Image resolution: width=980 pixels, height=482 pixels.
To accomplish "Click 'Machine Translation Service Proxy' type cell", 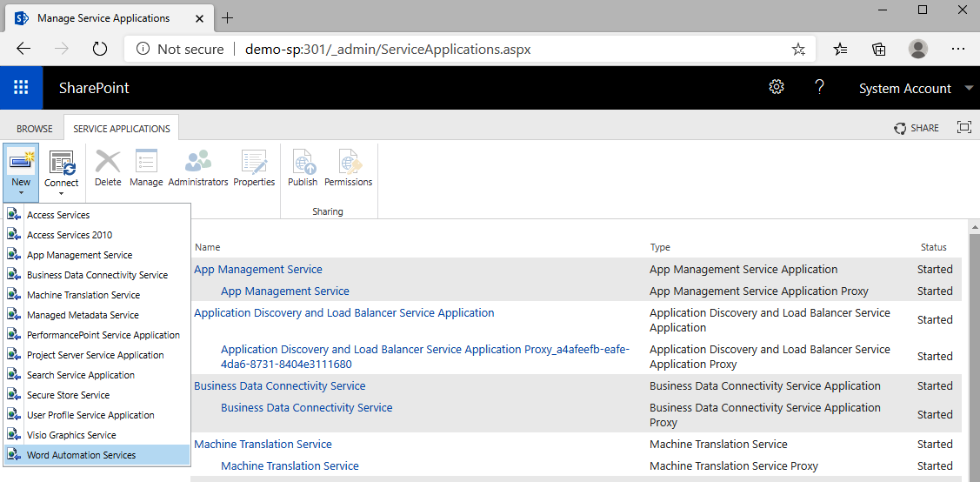I will pyautogui.click(x=734, y=465).
